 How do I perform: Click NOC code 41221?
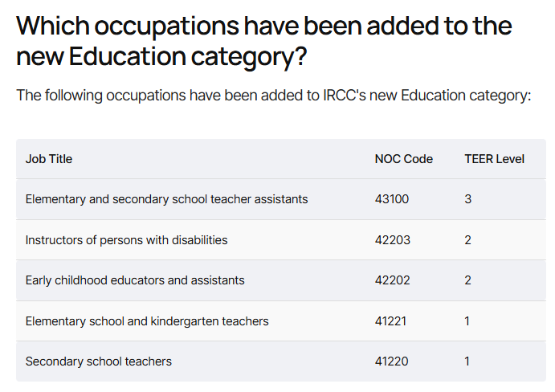coord(391,321)
